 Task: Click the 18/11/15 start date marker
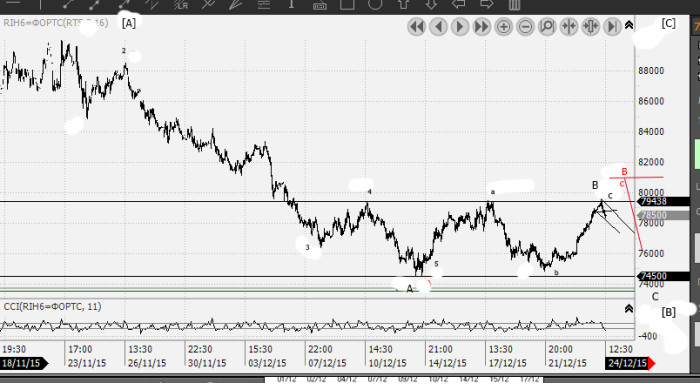23,363
